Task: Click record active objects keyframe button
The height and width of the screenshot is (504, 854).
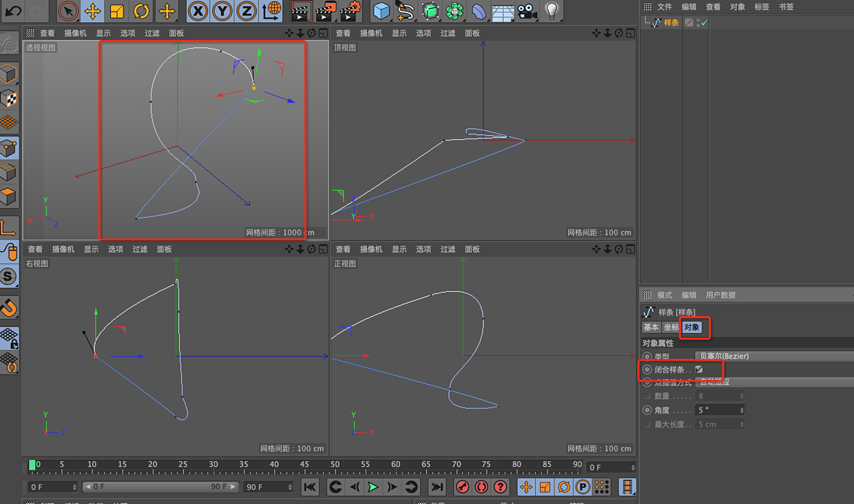Action: click(x=462, y=487)
